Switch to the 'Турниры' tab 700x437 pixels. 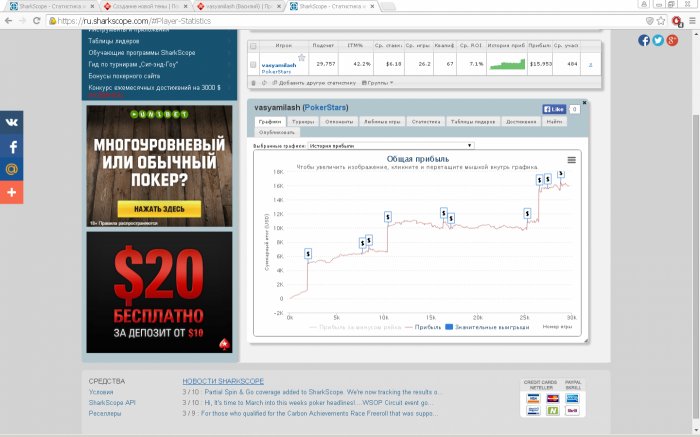point(303,121)
